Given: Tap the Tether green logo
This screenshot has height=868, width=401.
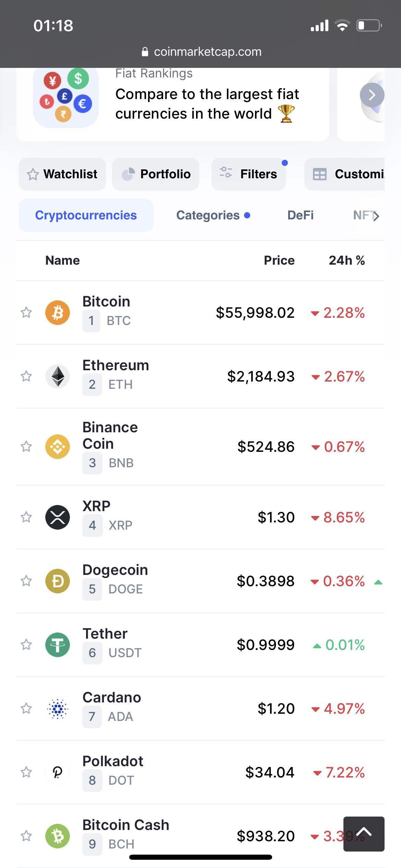Looking at the screenshot, I should (x=58, y=644).
